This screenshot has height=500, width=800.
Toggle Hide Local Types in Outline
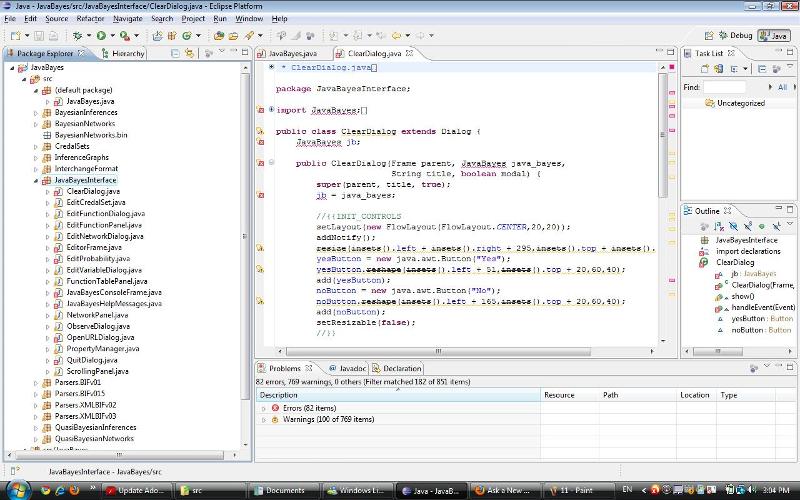tap(776, 226)
